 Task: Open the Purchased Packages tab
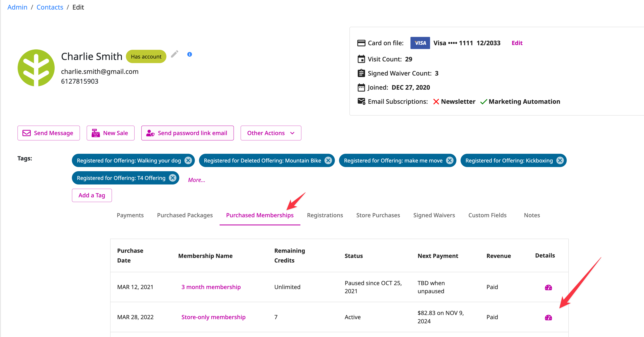coord(185,215)
